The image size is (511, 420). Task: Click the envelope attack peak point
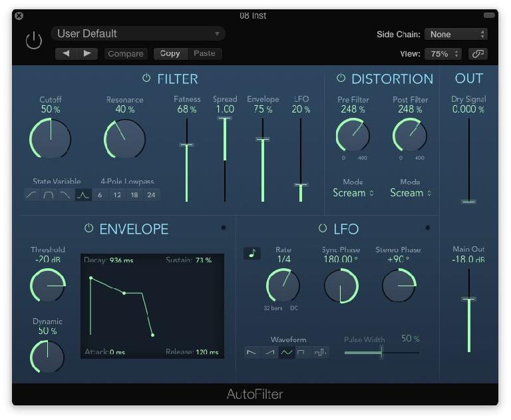[91, 278]
